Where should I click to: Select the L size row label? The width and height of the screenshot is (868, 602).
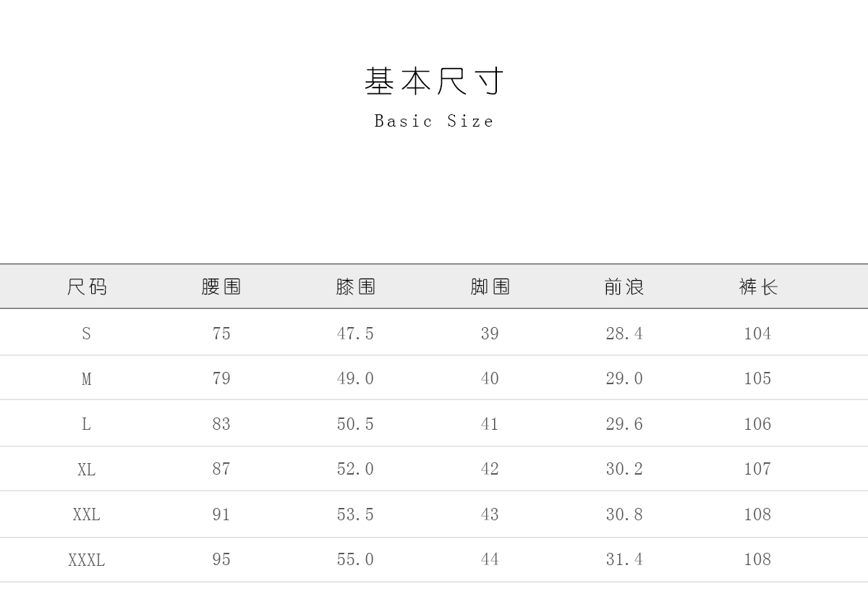tap(87, 424)
